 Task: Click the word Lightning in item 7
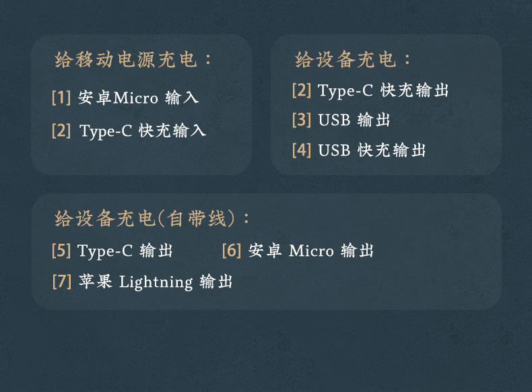156,282
